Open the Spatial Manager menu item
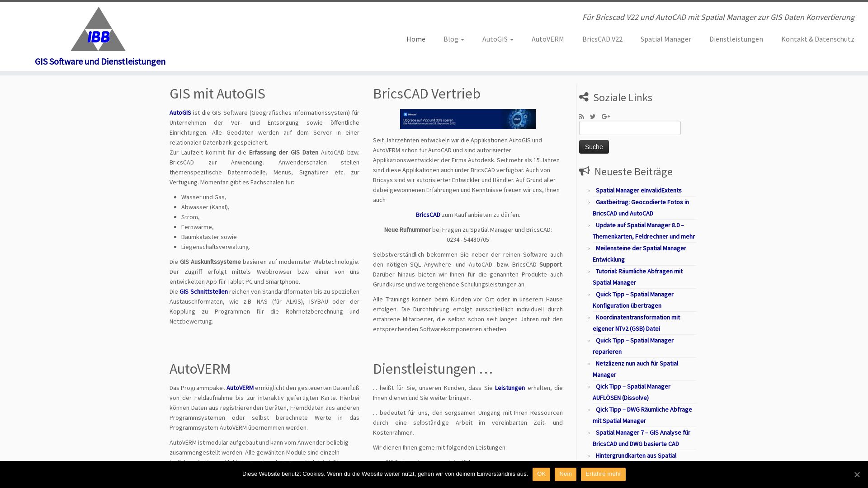 pyautogui.click(x=665, y=39)
